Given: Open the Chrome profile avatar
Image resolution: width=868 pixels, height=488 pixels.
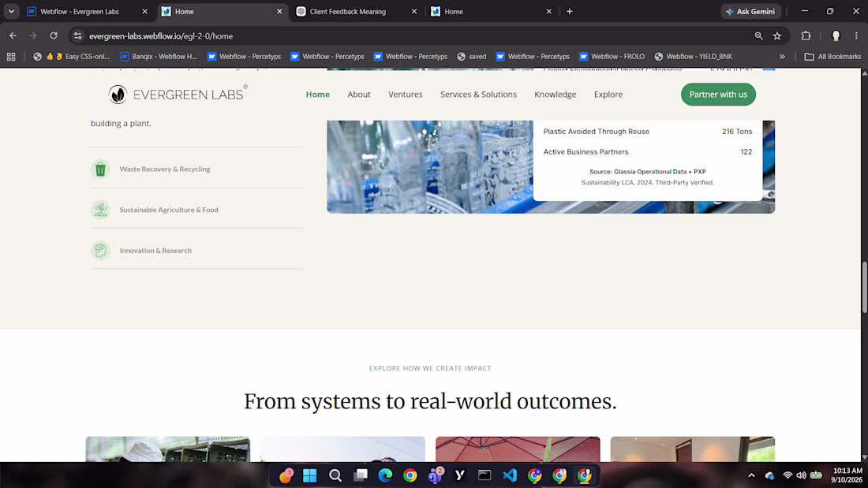Looking at the screenshot, I should pos(836,36).
